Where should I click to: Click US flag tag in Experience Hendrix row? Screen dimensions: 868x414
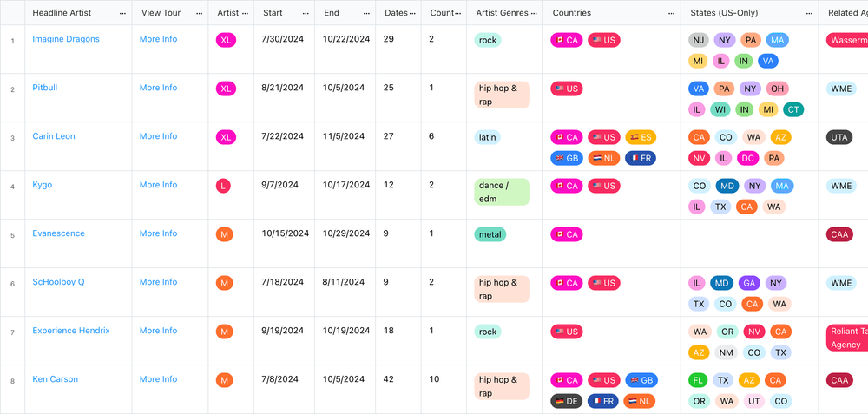[567, 332]
